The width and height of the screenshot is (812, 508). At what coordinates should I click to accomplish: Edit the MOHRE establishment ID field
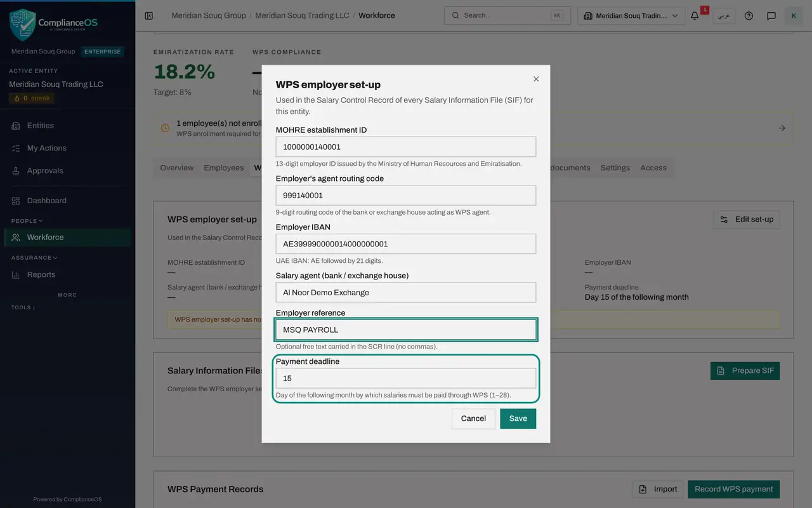click(406, 147)
